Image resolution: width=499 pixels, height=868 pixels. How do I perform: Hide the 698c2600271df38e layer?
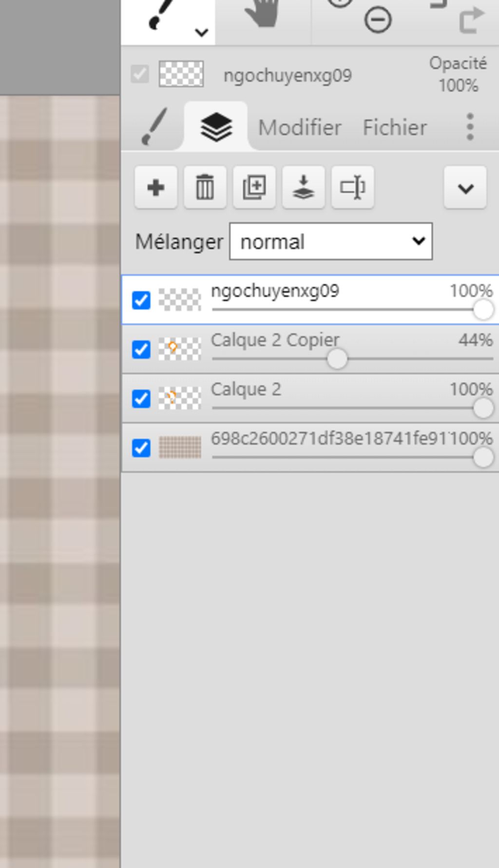(141, 448)
